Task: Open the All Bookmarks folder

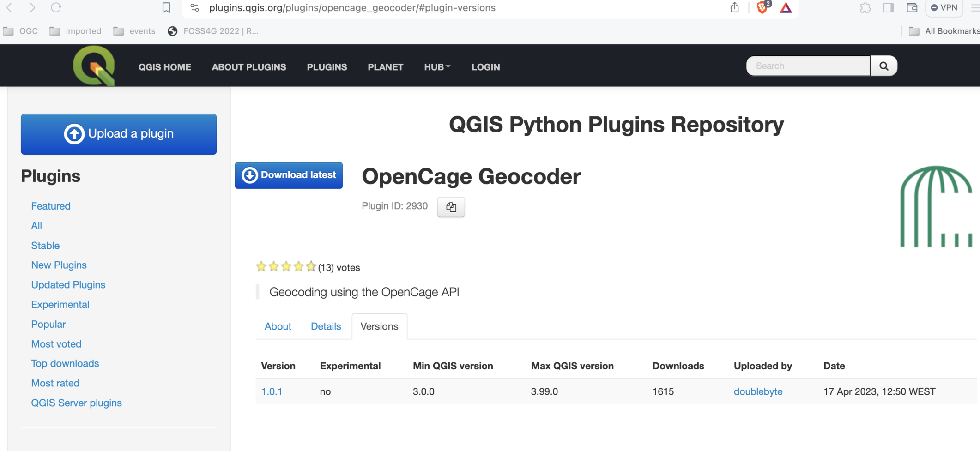Action: (x=944, y=31)
